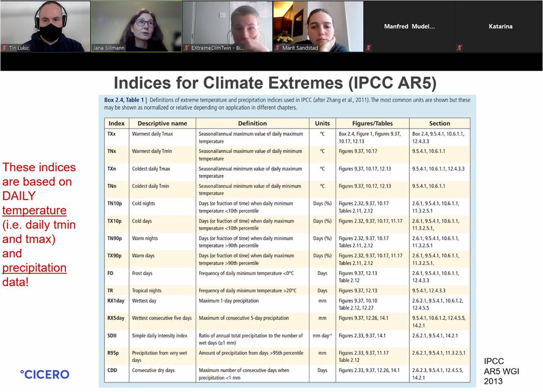Select the Katarina participant tile
The image size is (543, 392).
(500, 26)
